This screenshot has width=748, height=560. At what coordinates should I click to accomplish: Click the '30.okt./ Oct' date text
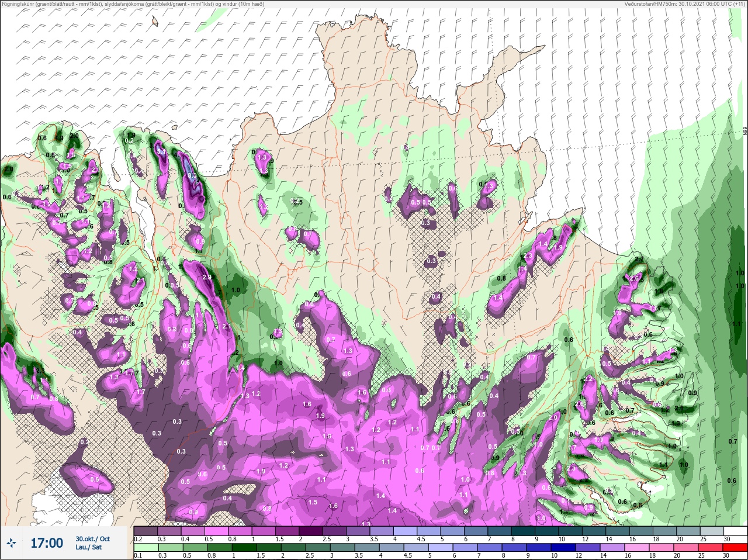coord(92,539)
